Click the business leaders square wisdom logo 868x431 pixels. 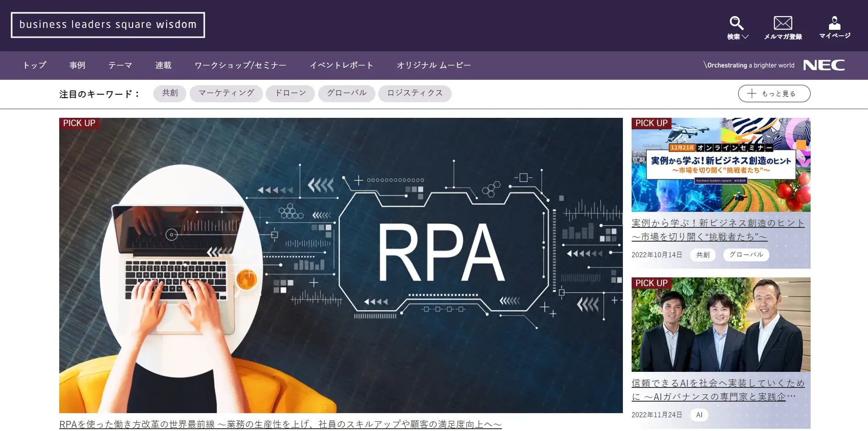(108, 25)
